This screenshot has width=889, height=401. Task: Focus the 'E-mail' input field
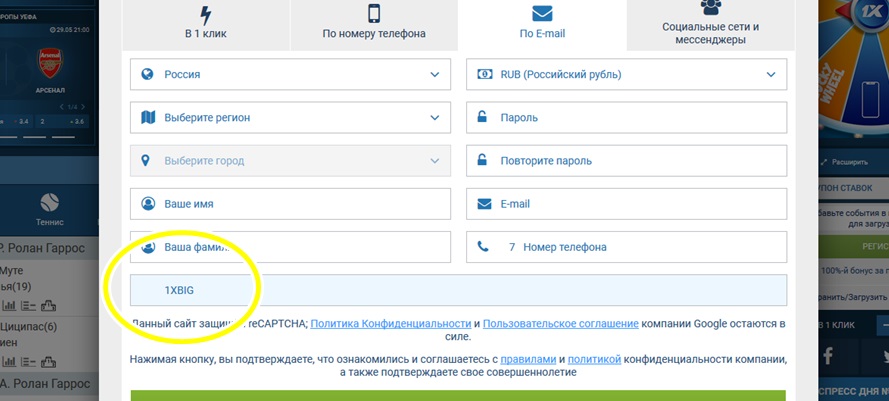[626, 204]
